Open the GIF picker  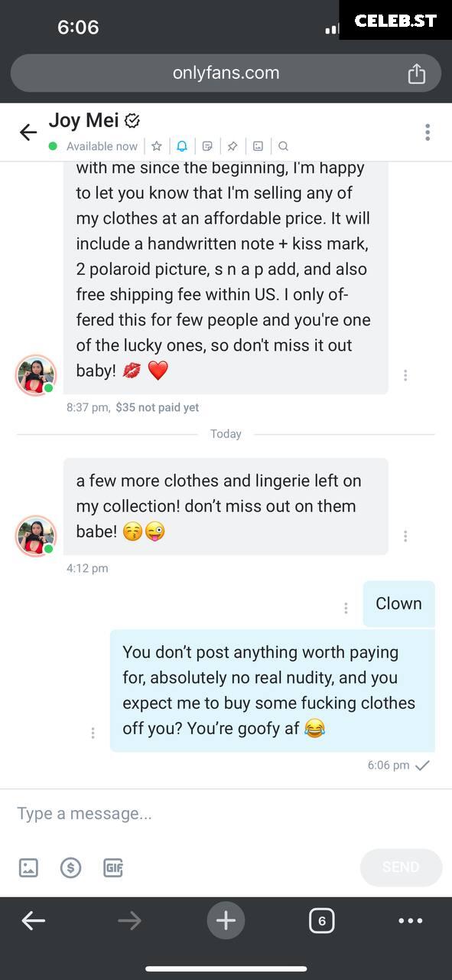tap(113, 867)
